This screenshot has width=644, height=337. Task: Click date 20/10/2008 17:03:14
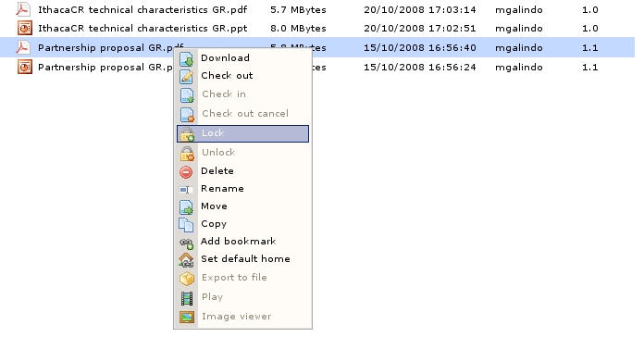[x=420, y=10]
